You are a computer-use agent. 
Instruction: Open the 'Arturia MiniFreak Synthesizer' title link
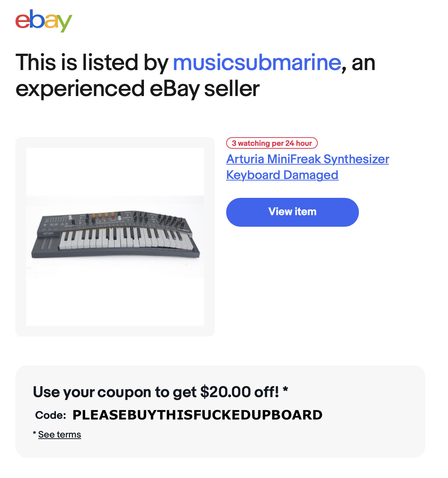[x=308, y=159]
